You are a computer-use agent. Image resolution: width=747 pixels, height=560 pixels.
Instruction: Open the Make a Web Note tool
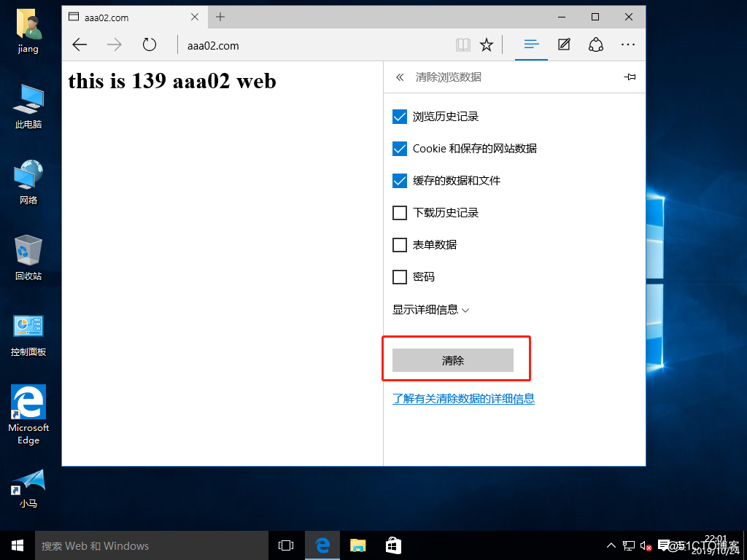click(x=563, y=45)
